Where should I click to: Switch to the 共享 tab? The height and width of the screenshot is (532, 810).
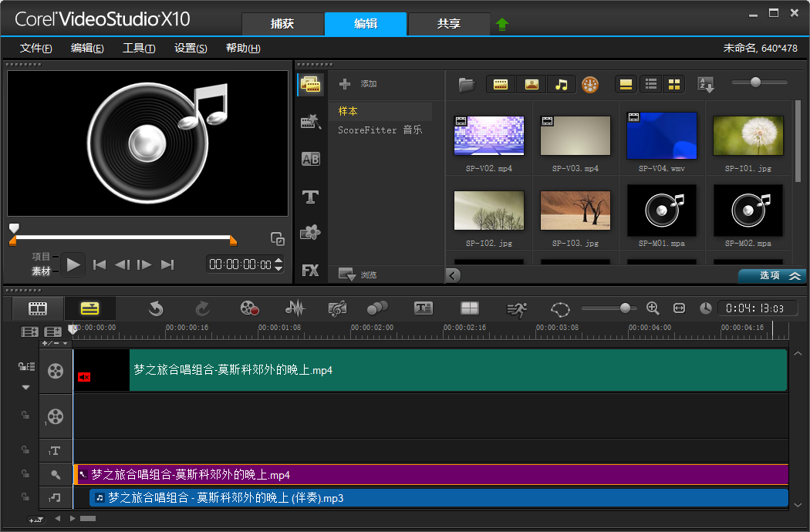(448, 24)
